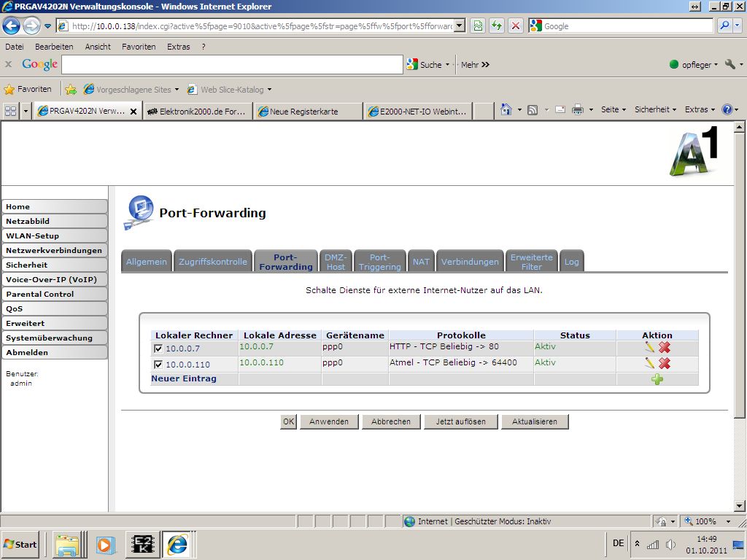Click the green plus add entry icon
The width and height of the screenshot is (747, 560).
657,379
